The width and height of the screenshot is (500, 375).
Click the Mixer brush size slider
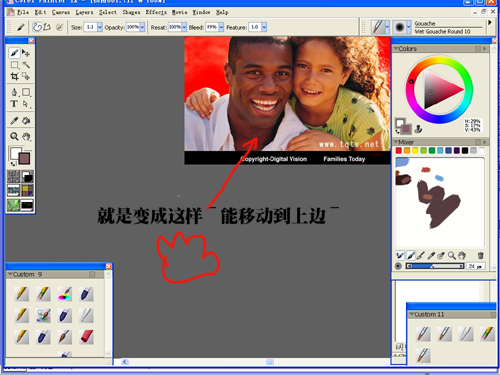pyautogui.click(x=435, y=266)
